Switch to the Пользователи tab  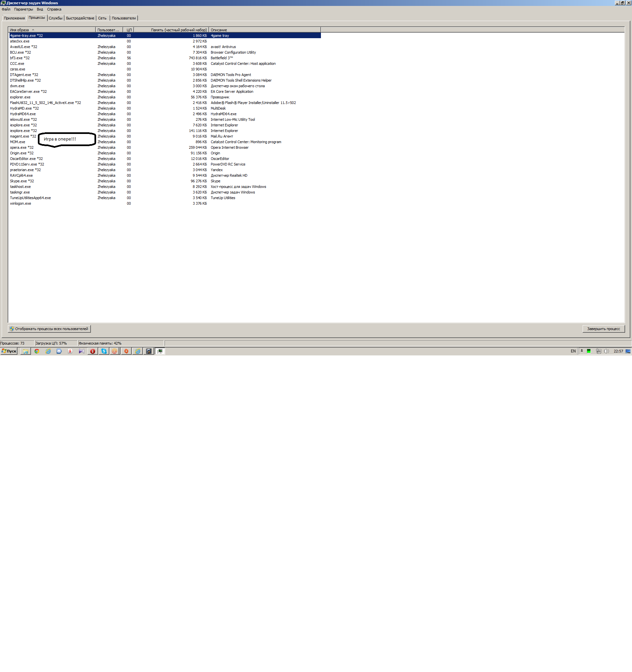coord(124,18)
